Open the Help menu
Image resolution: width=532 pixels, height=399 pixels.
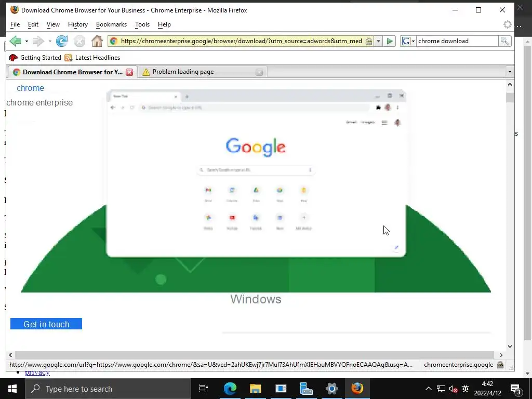point(164,24)
